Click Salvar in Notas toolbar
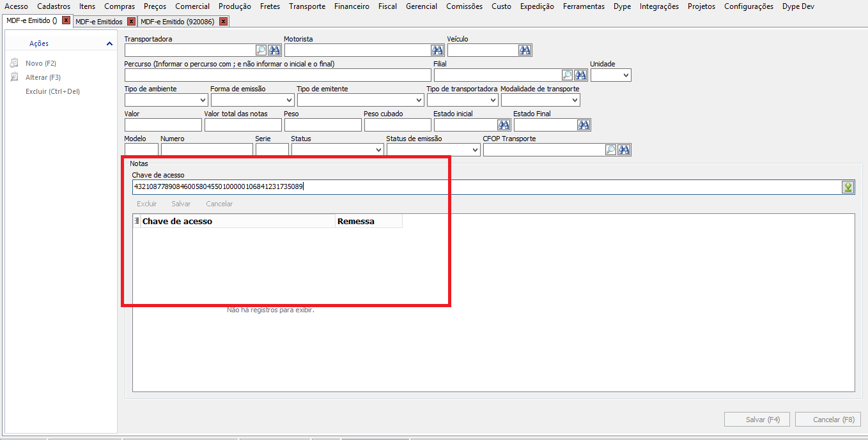 coord(181,204)
